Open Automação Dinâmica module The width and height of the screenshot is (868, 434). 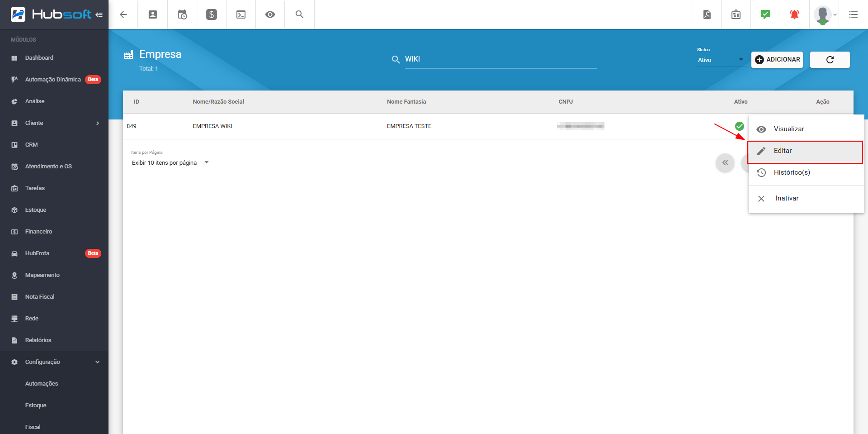click(x=54, y=80)
